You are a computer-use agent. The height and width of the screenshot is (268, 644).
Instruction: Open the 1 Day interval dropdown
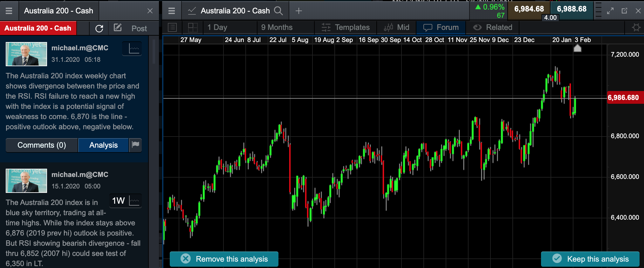217,28
